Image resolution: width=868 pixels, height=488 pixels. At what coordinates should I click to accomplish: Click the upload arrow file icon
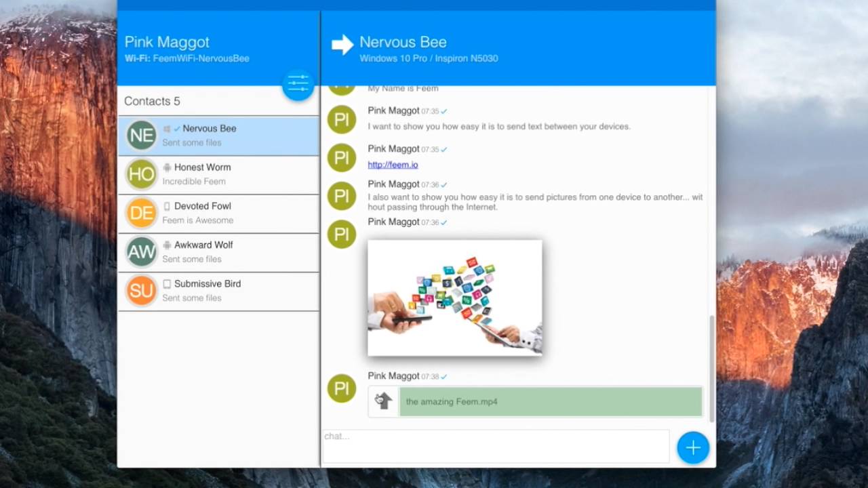[x=384, y=401]
